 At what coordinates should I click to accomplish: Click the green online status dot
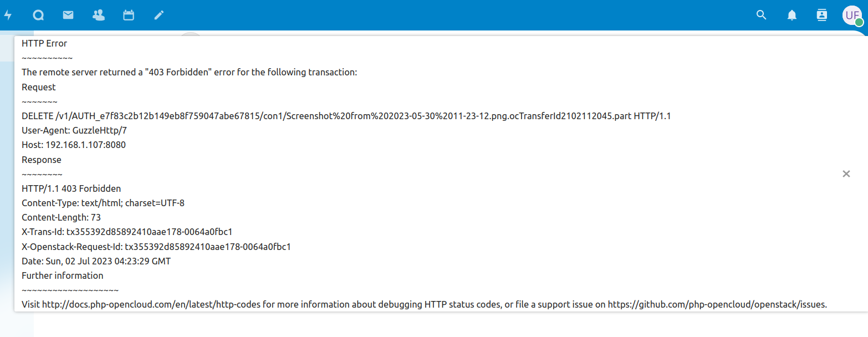(x=859, y=23)
